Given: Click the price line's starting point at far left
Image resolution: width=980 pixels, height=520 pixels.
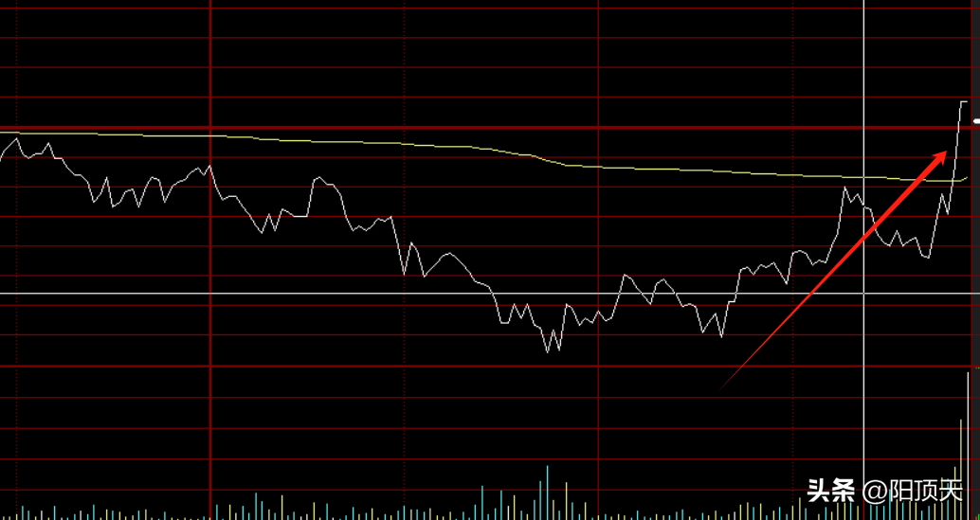Looking at the screenshot, I should point(2,158).
